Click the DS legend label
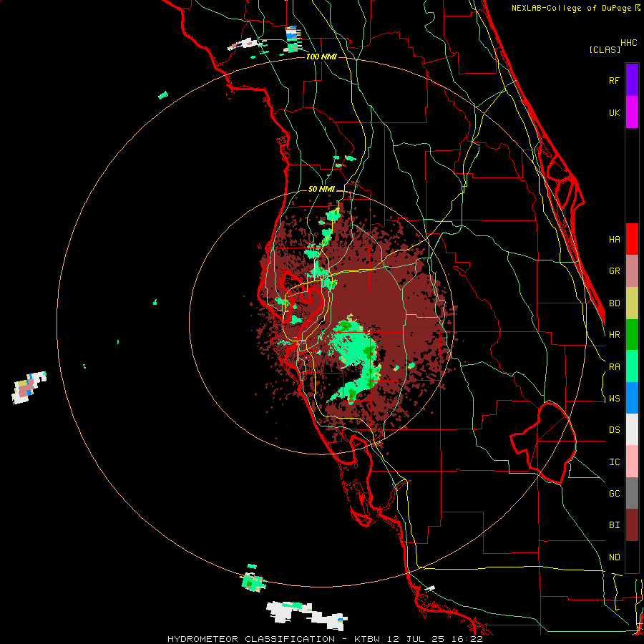Image resolution: width=644 pixels, height=644 pixels. click(x=614, y=430)
